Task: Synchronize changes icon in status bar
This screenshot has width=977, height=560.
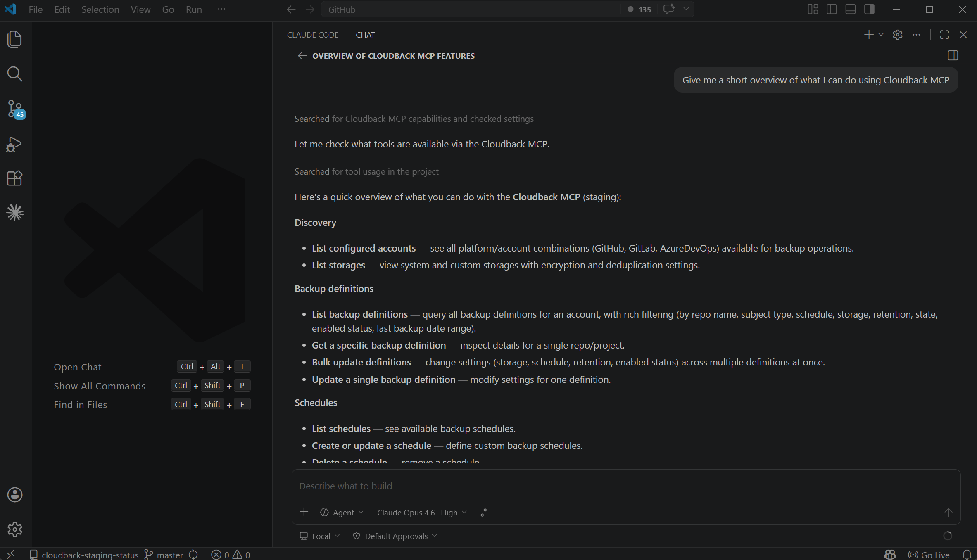Action: [x=193, y=555]
